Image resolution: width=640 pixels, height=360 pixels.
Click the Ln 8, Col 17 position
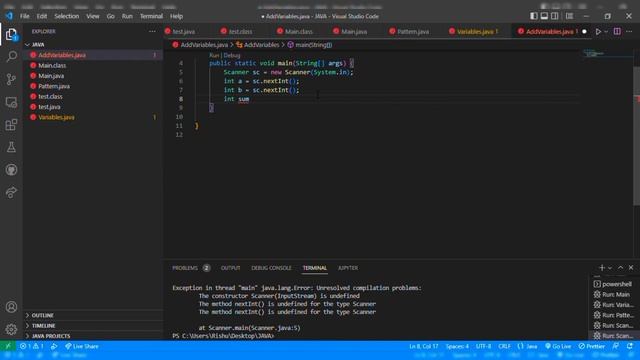(424, 346)
